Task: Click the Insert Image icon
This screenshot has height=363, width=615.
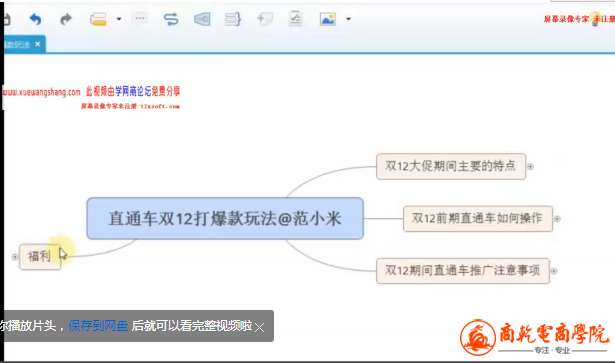Action: tap(328, 19)
